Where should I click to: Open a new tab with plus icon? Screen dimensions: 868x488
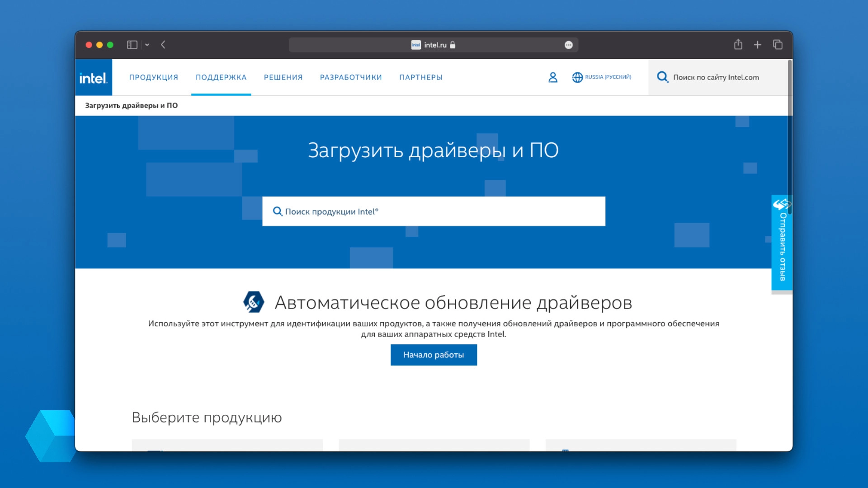tap(758, 44)
